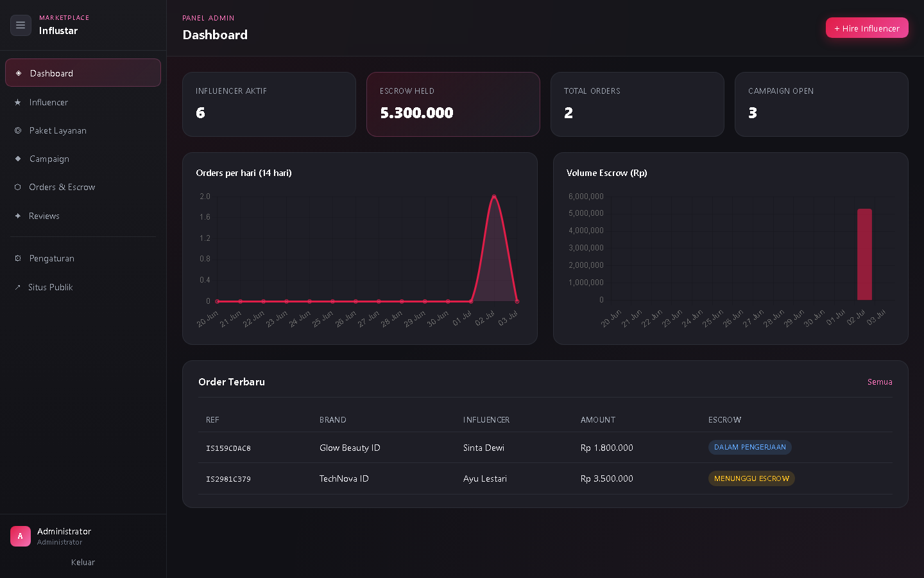Open Semua link in Order Terbaru

[x=880, y=381]
